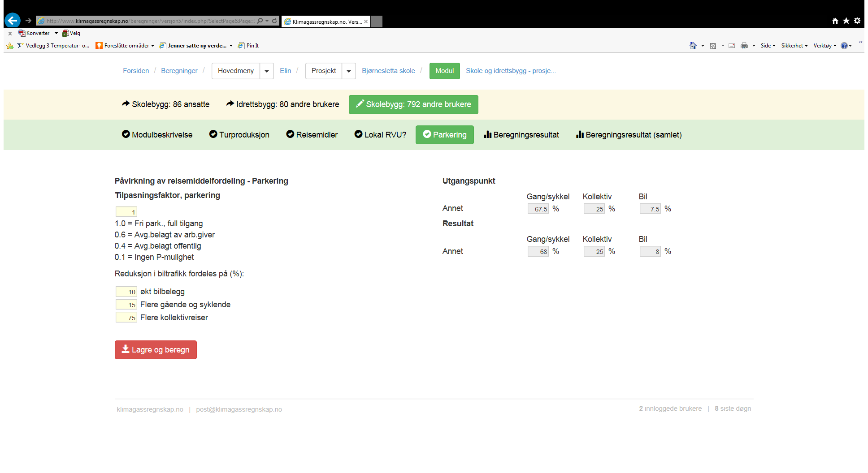The image size is (868, 473).
Task: Open the browser home icon at top right
Action: (x=835, y=21)
